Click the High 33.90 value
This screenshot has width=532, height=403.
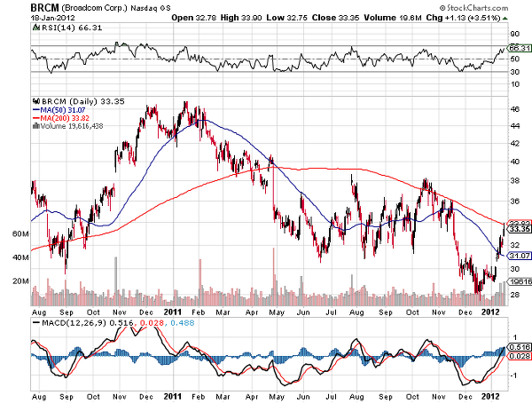(x=241, y=18)
